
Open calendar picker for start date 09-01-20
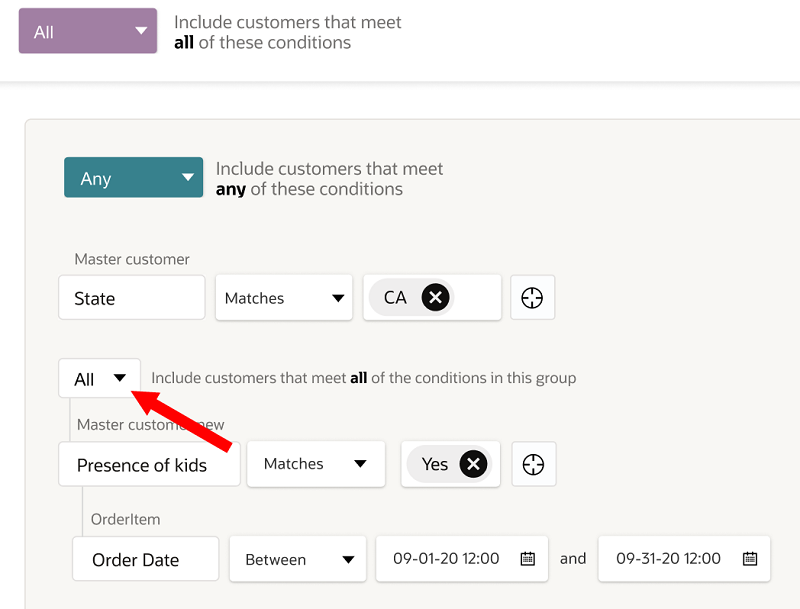tap(528, 559)
